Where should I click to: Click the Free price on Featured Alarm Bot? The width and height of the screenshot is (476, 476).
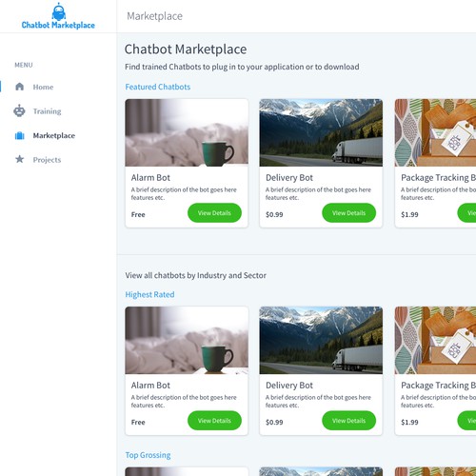coord(138,214)
